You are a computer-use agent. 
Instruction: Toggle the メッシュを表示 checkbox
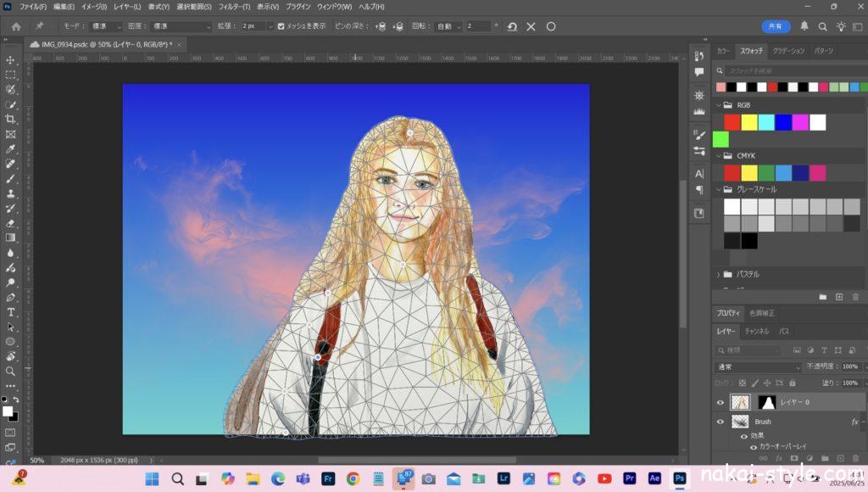pos(281,26)
